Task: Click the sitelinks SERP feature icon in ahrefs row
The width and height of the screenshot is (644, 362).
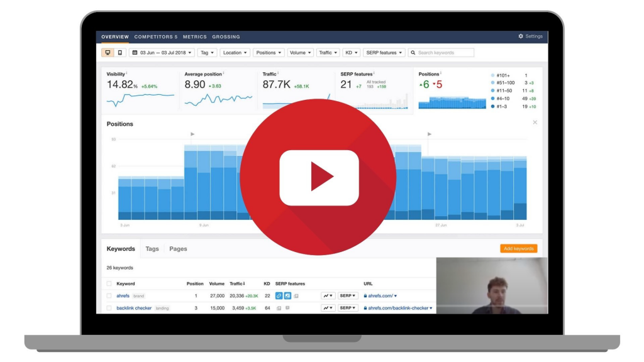Action: tap(279, 295)
